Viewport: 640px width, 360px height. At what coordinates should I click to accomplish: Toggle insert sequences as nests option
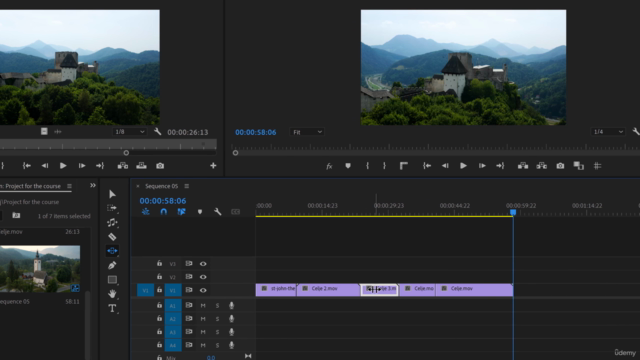point(146,211)
